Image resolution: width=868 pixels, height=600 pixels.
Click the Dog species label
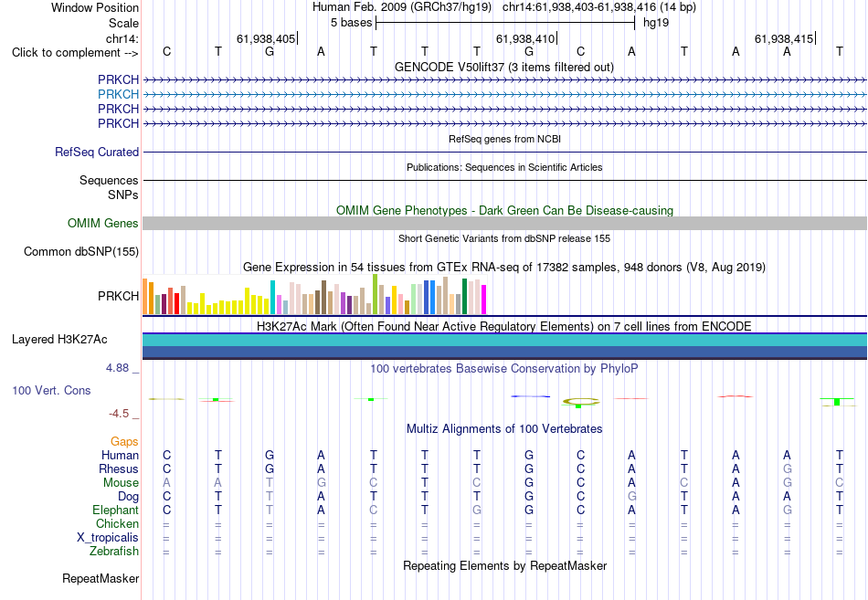129,497
